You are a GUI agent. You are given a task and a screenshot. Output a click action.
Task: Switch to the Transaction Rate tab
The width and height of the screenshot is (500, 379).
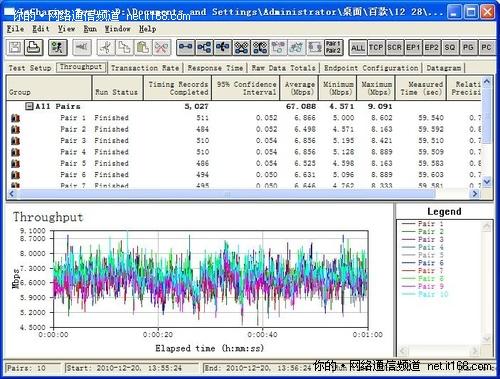point(145,68)
